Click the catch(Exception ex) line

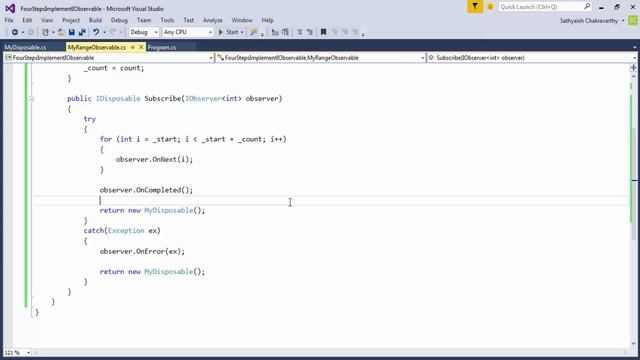click(122, 231)
